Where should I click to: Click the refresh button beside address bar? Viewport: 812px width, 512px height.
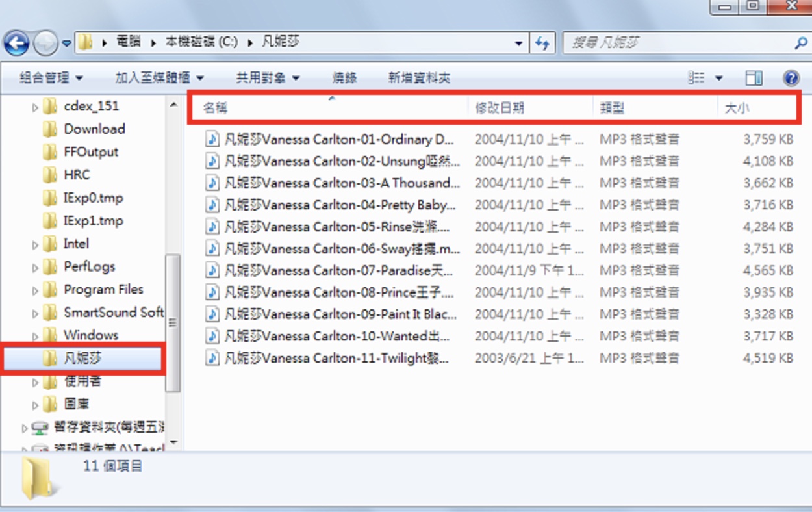click(x=542, y=43)
